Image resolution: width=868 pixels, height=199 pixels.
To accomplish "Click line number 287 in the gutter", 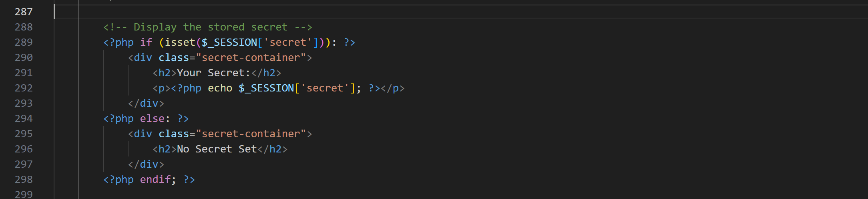I will point(24,12).
